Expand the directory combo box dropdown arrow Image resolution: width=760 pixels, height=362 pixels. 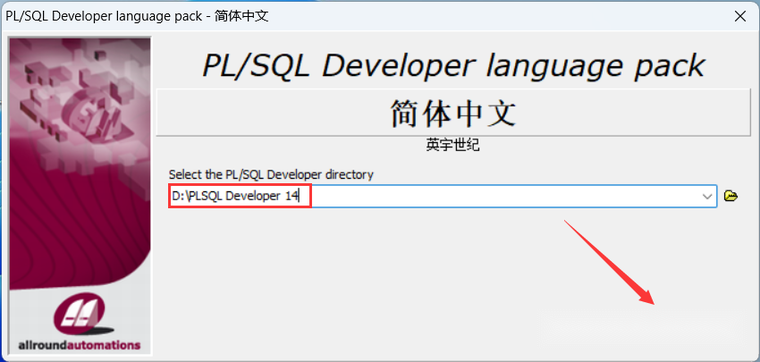point(707,196)
